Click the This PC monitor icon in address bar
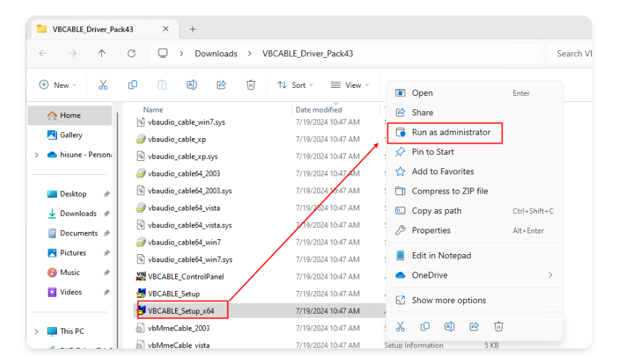The height and width of the screenshot is (364, 618). pos(163,53)
